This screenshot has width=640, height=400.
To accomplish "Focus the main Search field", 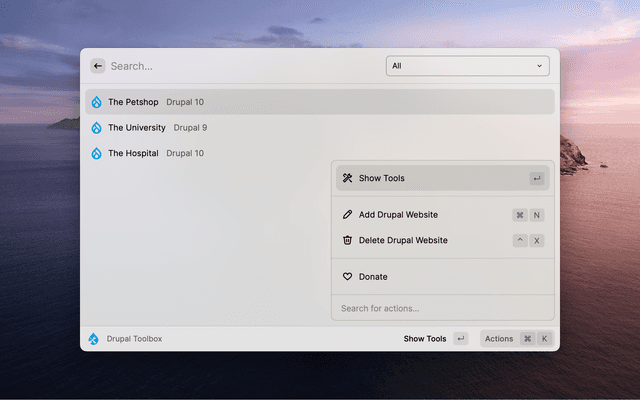I will (240, 66).
